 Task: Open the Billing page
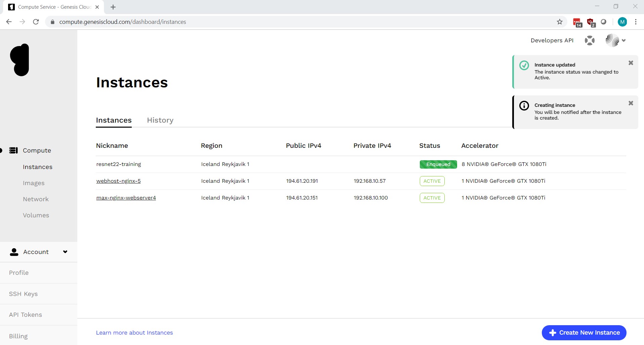[18, 336]
